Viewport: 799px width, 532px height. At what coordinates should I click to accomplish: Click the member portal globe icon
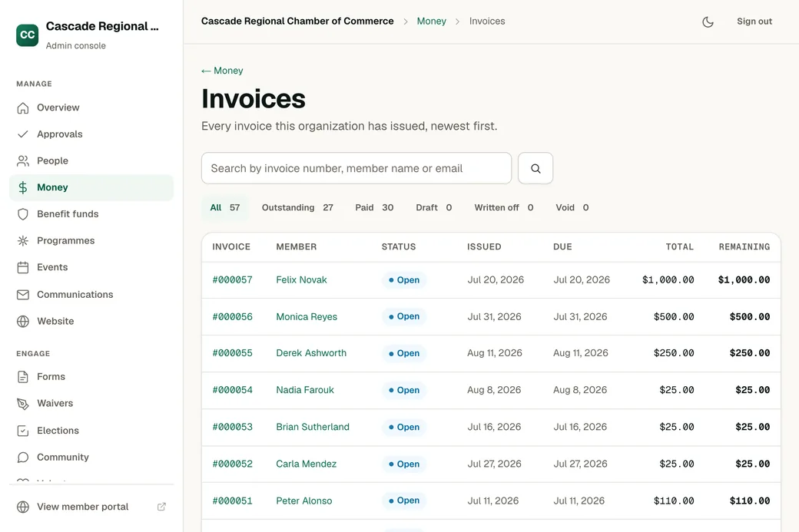[23, 507]
